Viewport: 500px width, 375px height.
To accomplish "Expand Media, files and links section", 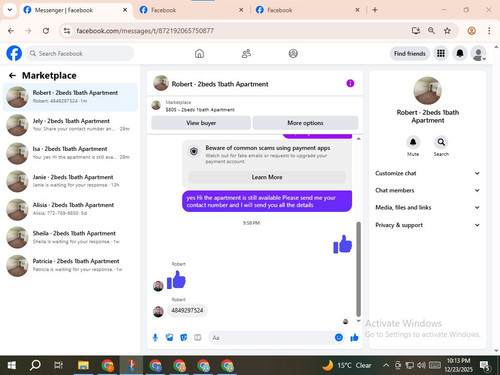I will click(428, 207).
